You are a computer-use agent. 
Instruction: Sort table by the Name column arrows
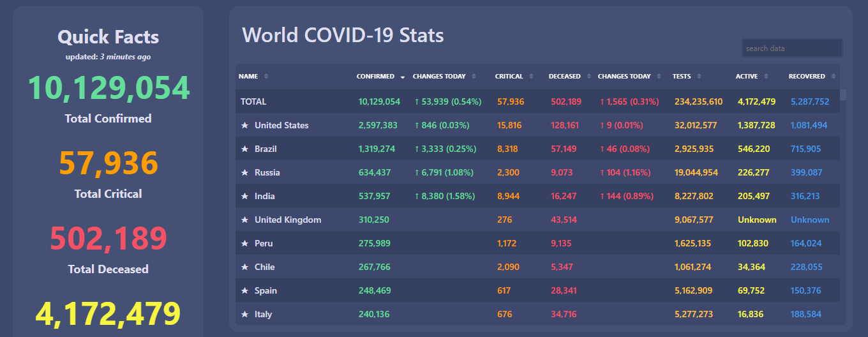266,77
